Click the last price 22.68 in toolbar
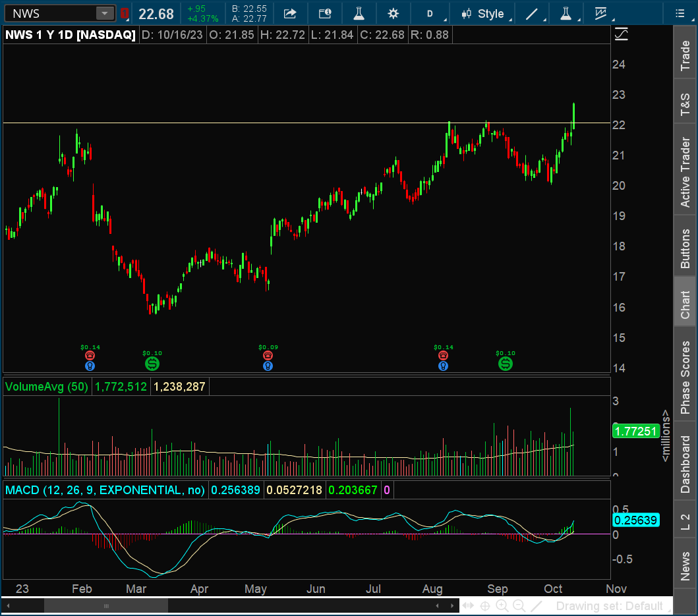This screenshot has width=698, height=616. [x=156, y=14]
